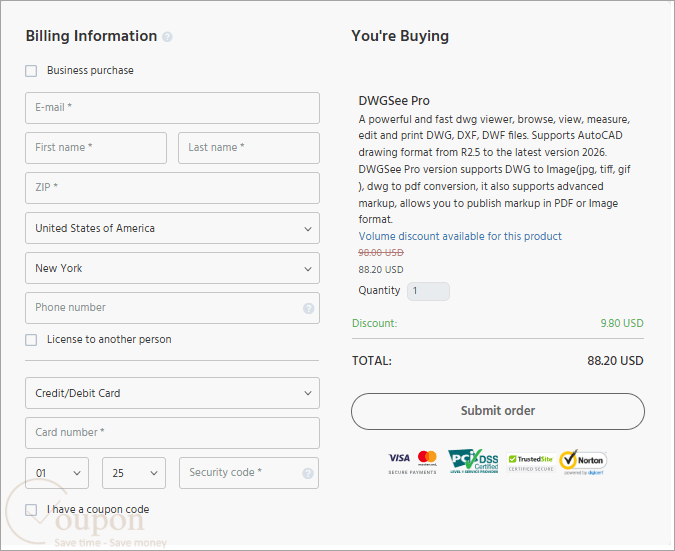The height and width of the screenshot is (551, 675).
Task: Enable License to another person checkbox
Action: point(31,340)
